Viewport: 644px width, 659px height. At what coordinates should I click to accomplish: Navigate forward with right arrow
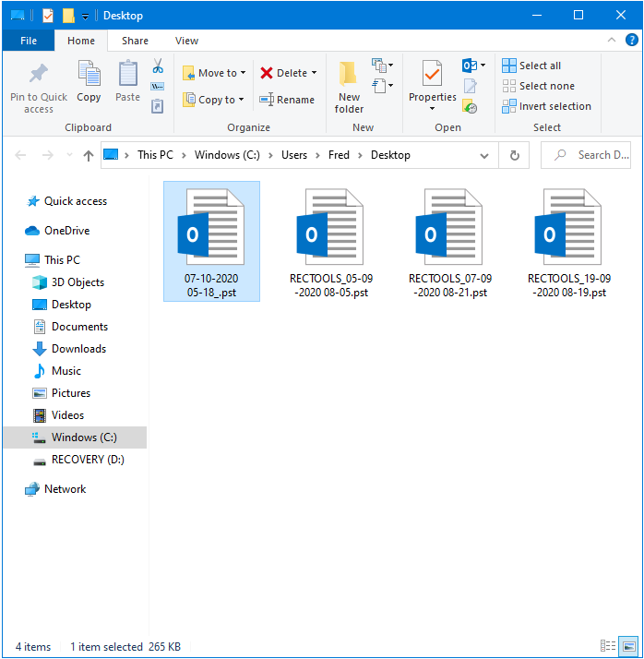click(x=48, y=155)
